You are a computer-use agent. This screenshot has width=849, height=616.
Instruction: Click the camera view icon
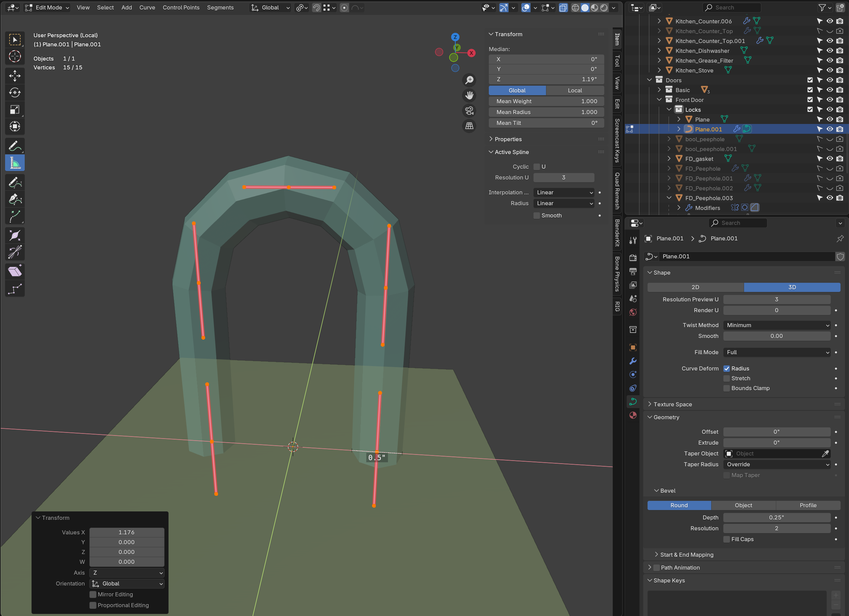(x=469, y=111)
